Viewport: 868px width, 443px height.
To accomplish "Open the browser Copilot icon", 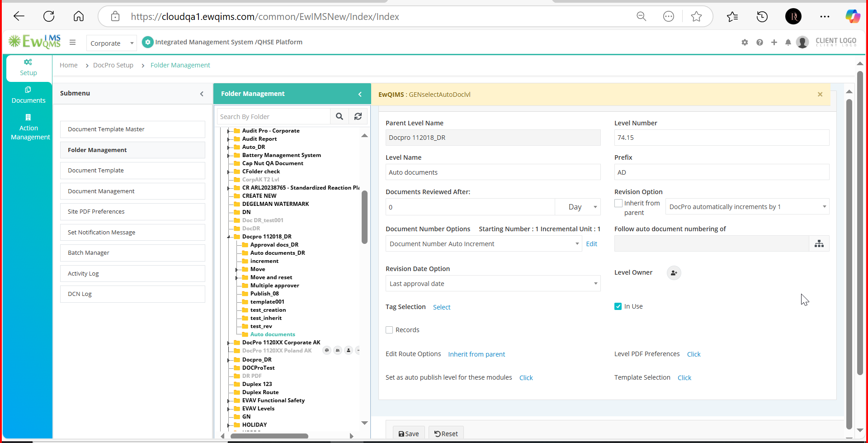I will pyautogui.click(x=853, y=17).
